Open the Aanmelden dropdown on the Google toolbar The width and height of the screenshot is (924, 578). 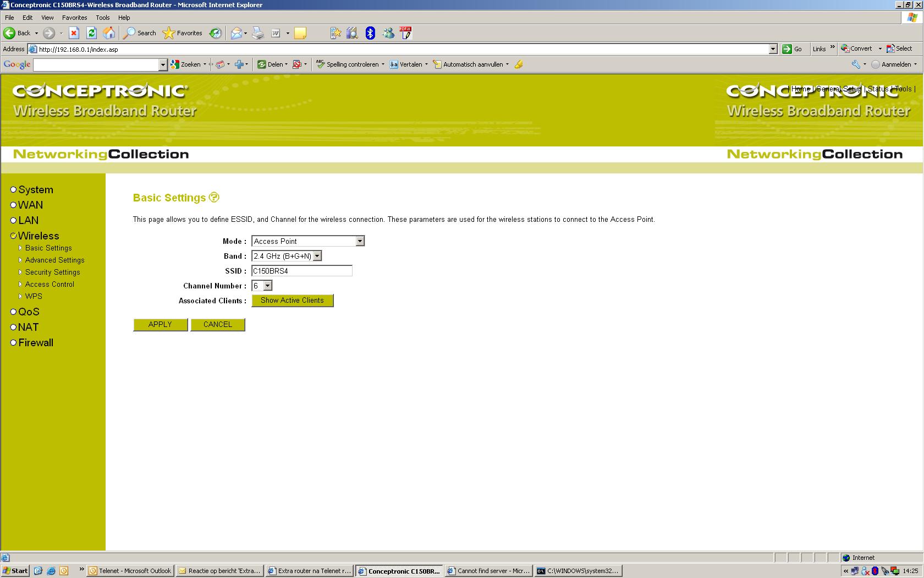(915, 64)
